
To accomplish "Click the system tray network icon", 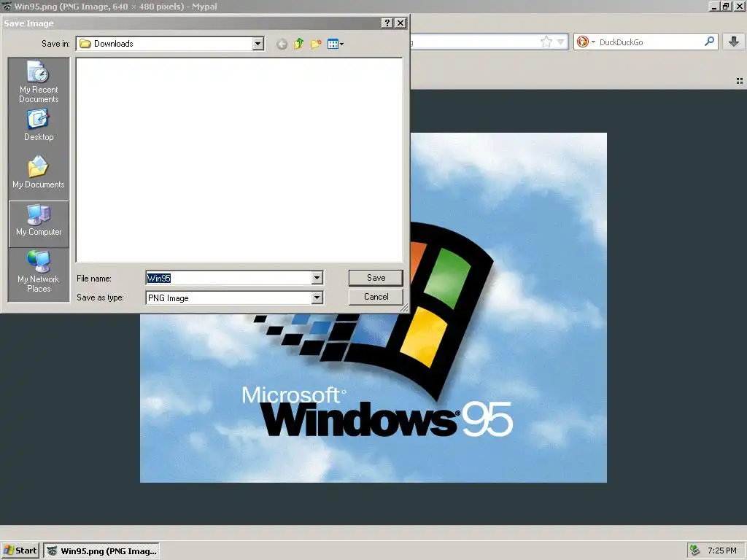I will click(694, 551).
